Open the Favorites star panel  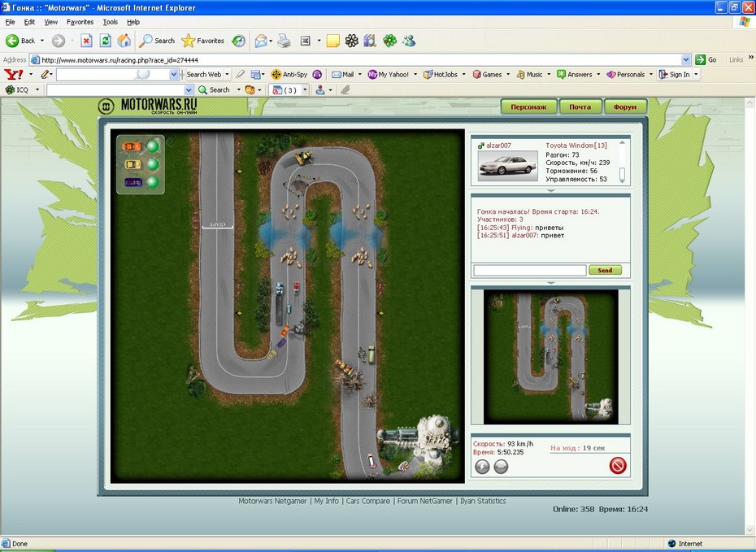[x=202, y=41]
